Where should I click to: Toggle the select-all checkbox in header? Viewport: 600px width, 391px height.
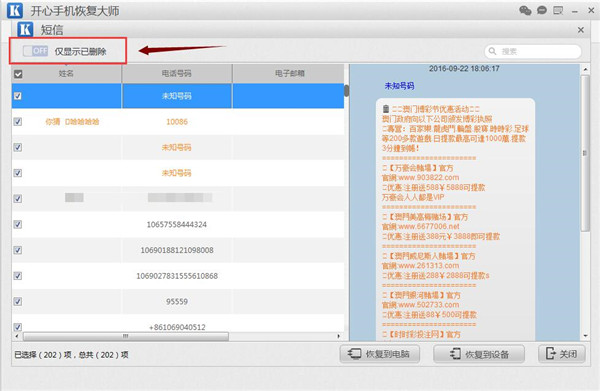click(x=18, y=74)
